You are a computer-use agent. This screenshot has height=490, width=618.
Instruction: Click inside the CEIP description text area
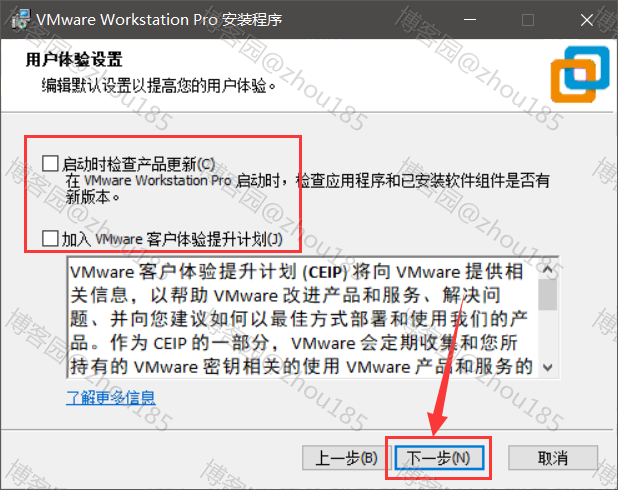(x=303, y=318)
